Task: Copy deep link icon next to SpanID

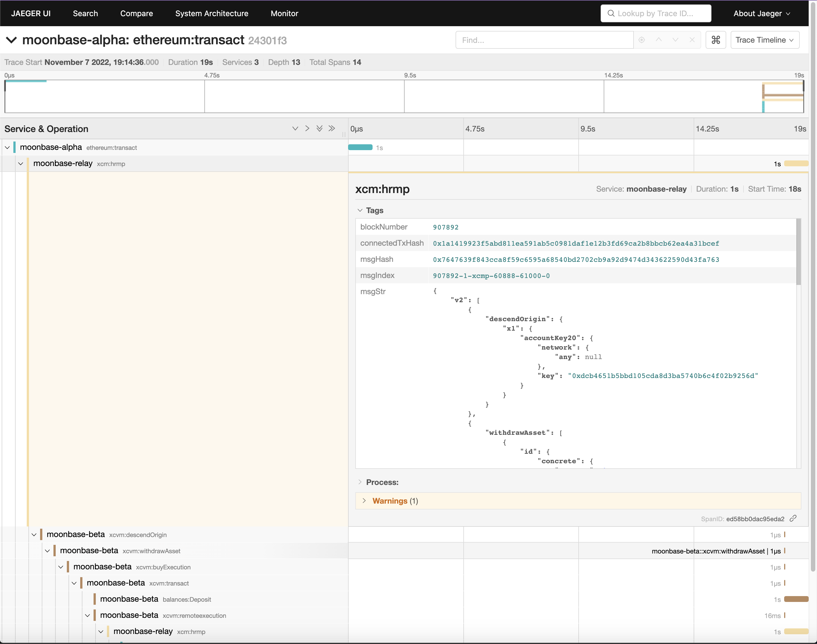Action: (793, 518)
